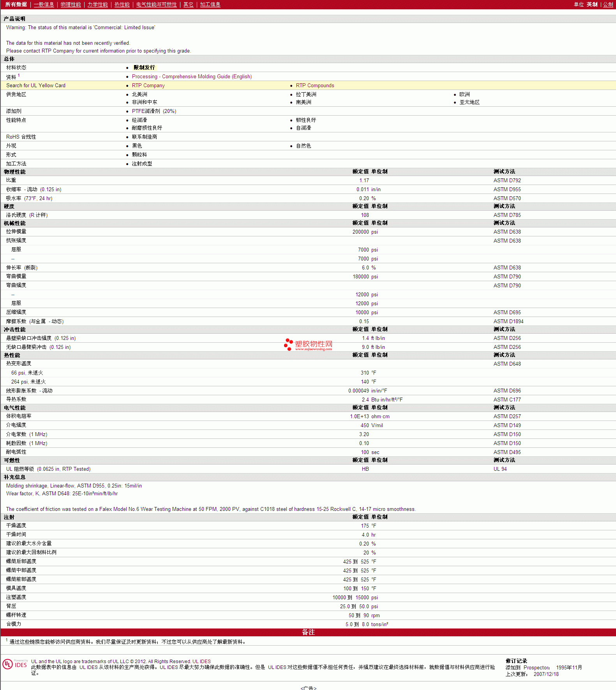
Task: Go to the 热性能 tab
Action: point(122,4)
